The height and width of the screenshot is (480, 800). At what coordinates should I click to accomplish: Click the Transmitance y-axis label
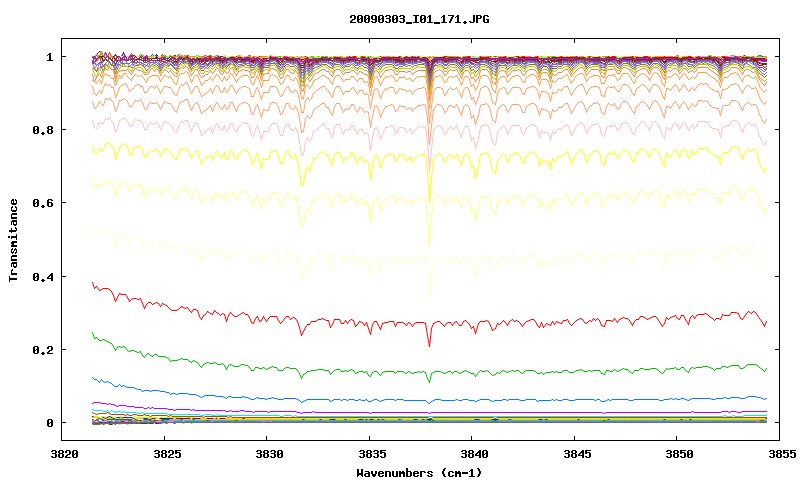13,240
